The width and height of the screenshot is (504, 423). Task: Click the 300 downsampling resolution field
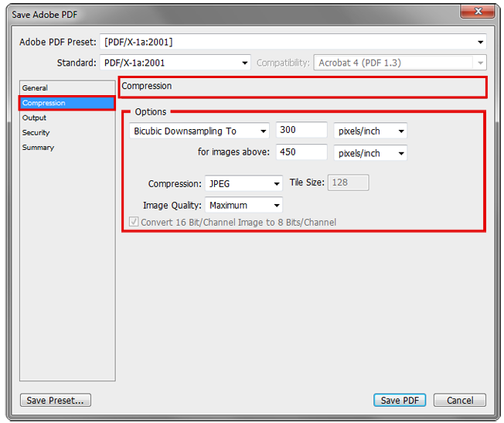[301, 130]
